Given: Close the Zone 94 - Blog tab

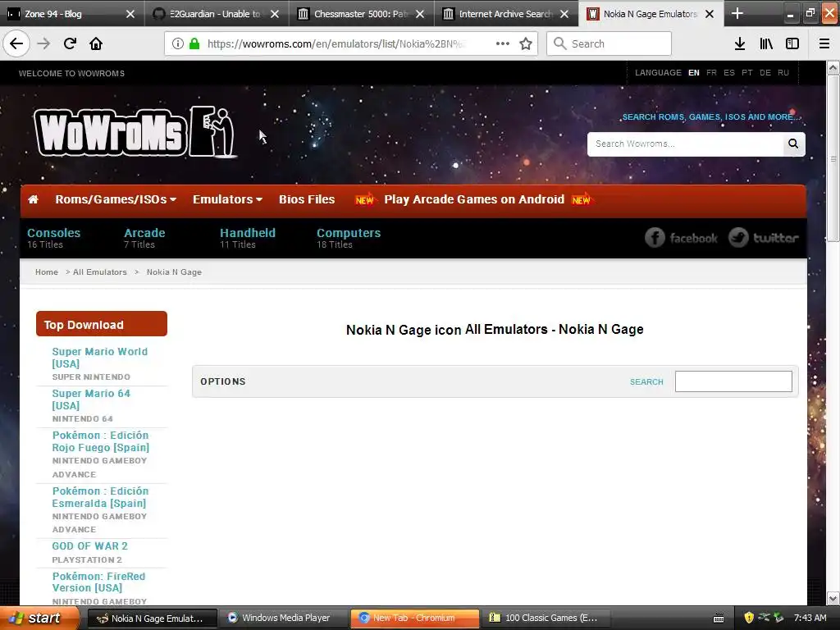Looking at the screenshot, I should (x=130, y=14).
